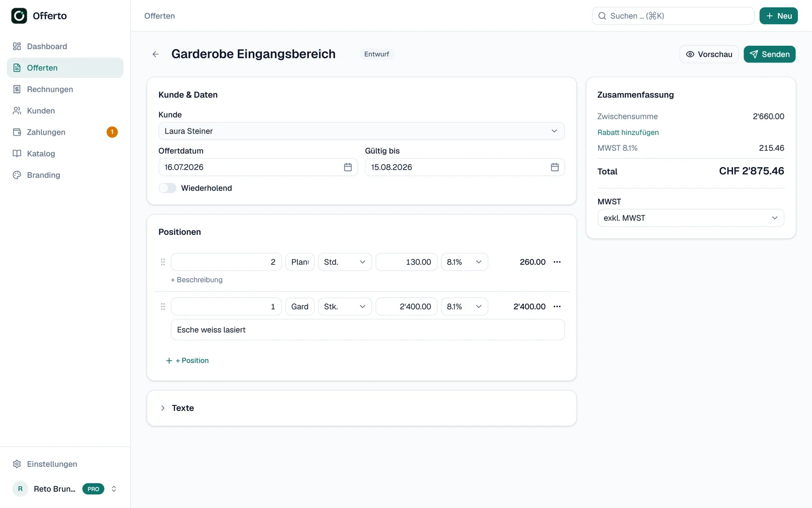Click the 130.00 price field
The image size is (812, 508).
click(x=407, y=262)
